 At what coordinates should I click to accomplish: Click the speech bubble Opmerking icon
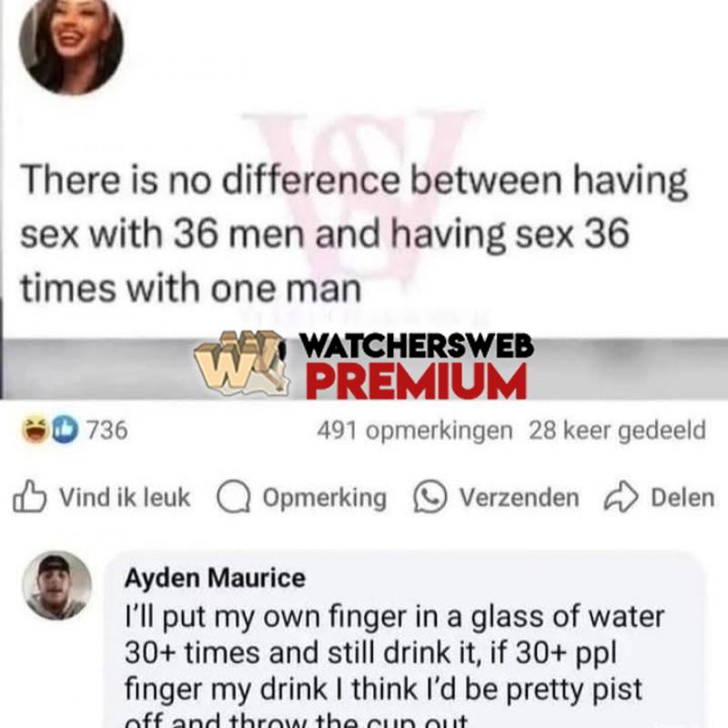tap(234, 497)
